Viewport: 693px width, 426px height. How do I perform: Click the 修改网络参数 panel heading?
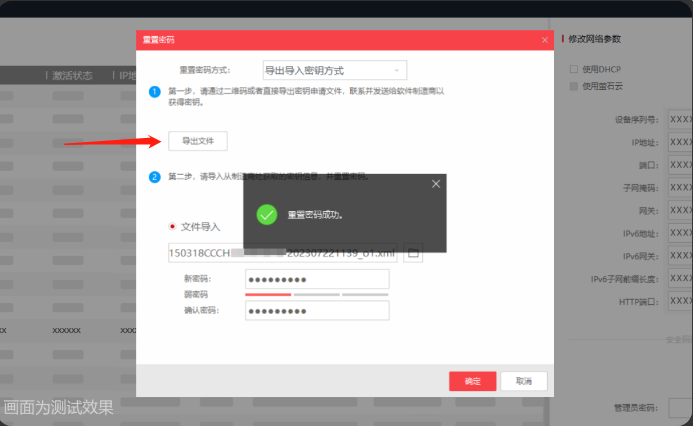pos(594,39)
